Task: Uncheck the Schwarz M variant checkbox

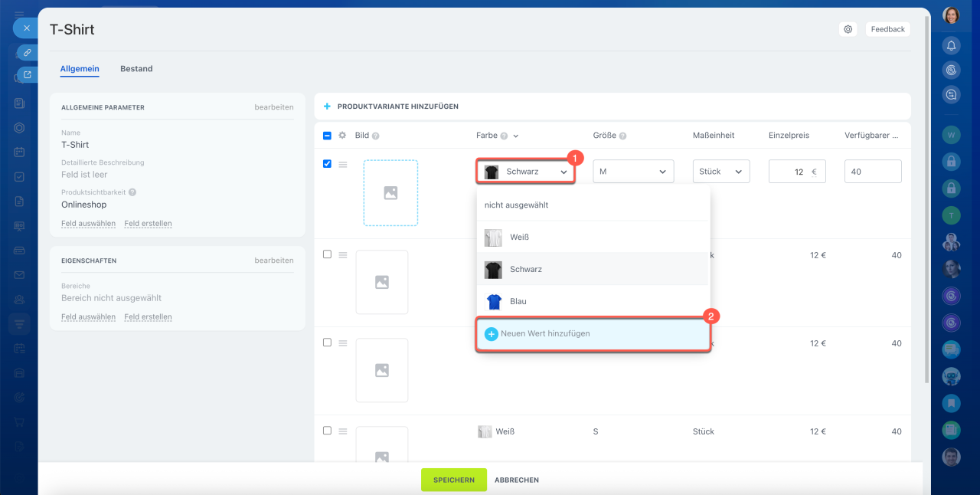Action: (327, 164)
